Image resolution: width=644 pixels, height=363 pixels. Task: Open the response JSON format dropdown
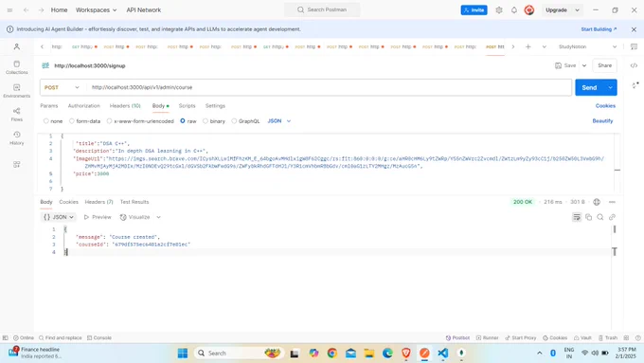[x=59, y=217]
